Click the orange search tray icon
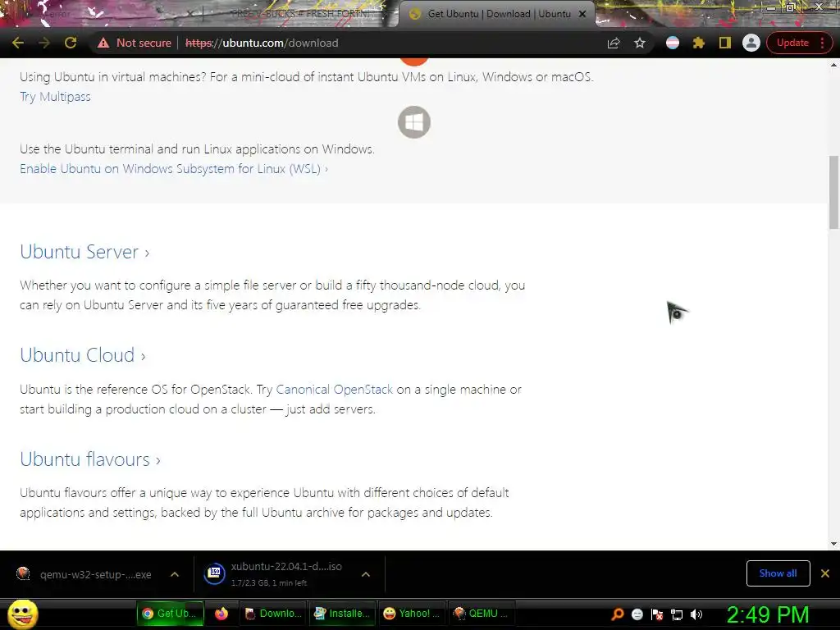Viewport: 840px width, 630px height. [x=618, y=614]
